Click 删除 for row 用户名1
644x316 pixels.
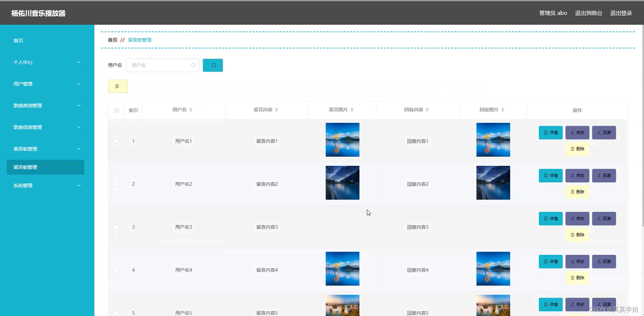pyautogui.click(x=577, y=149)
